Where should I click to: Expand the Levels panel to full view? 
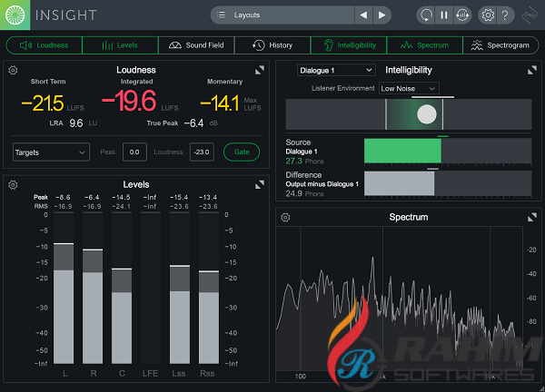pyautogui.click(x=259, y=185)
